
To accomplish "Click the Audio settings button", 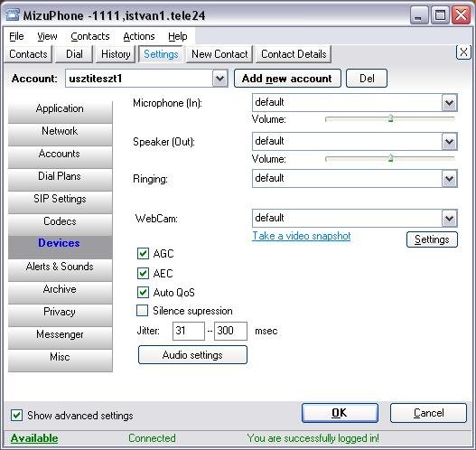I will point(192,354).
